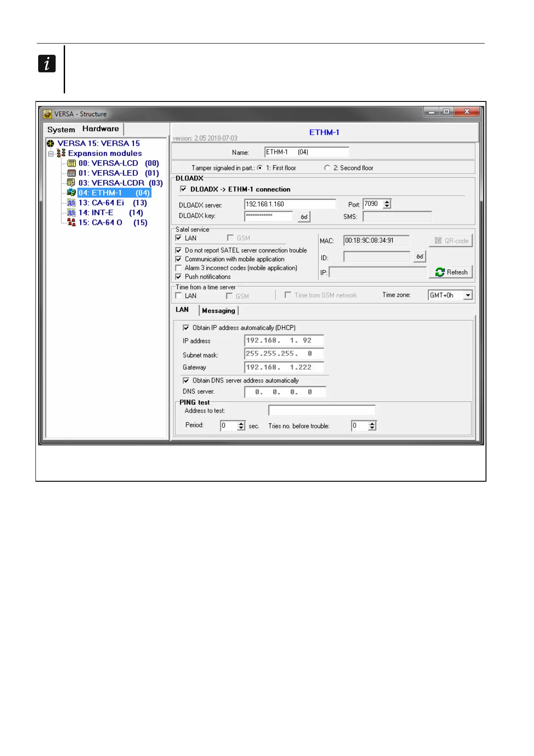This screenshot has height=756, width=534.
Task: Click the Subnet mask field
Action: 284,354
